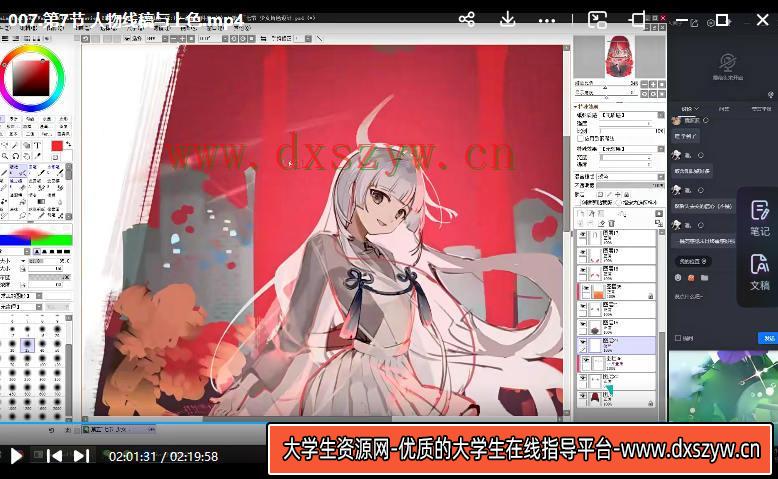The height and width of the screenshot is (479, 778).
Task: Switch to the 问答 tab
Action: click(724, 109)
